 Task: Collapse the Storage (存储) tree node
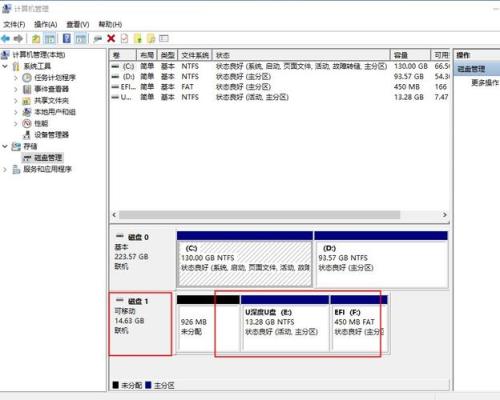(x=5, y=146)
